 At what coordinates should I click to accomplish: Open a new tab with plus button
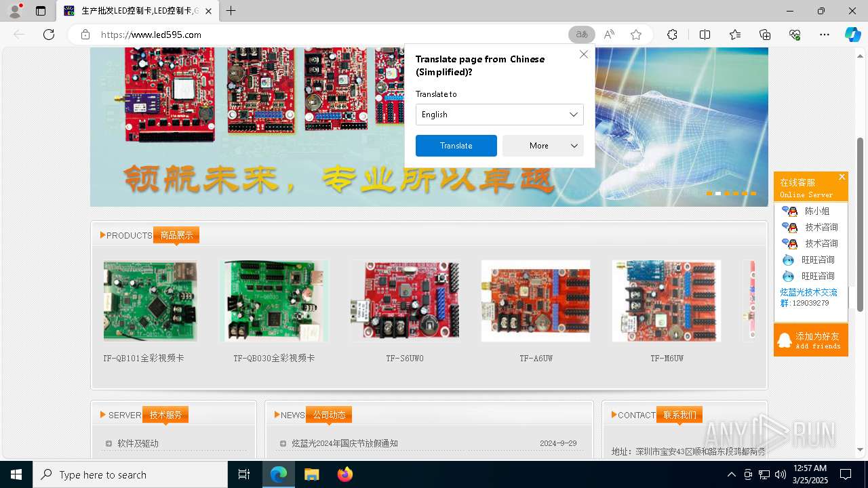(231, 11)
